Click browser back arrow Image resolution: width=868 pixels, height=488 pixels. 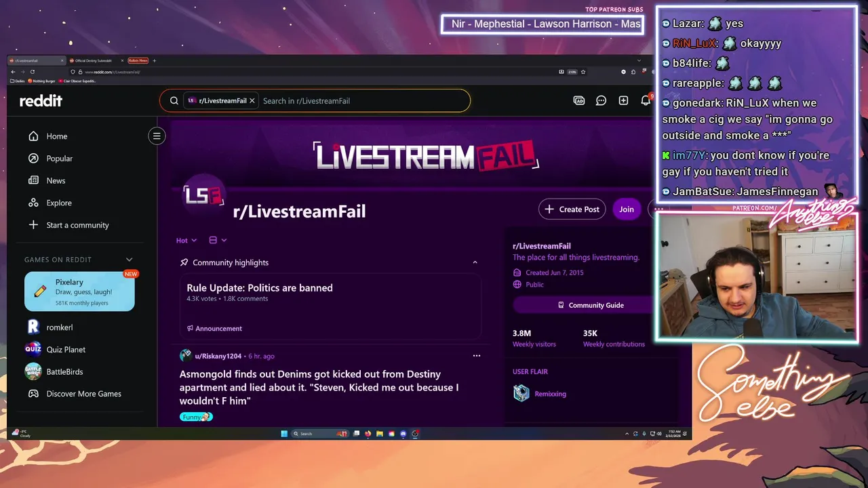click(13, 72)
